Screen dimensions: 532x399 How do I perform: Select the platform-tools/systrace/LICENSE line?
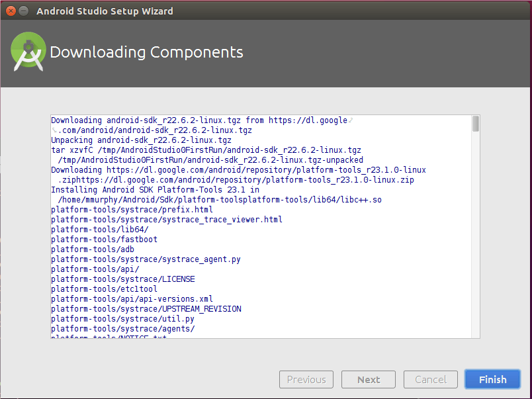(x=122, y=279)
